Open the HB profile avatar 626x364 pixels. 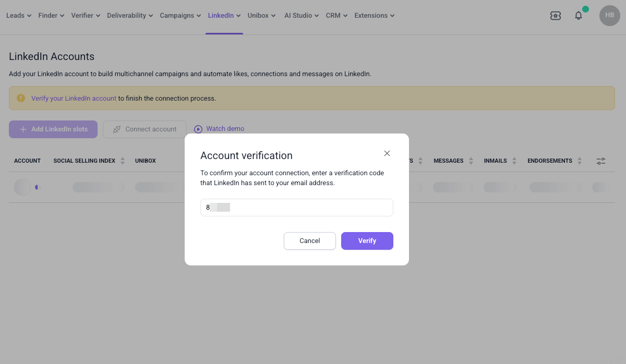[609, 16]
